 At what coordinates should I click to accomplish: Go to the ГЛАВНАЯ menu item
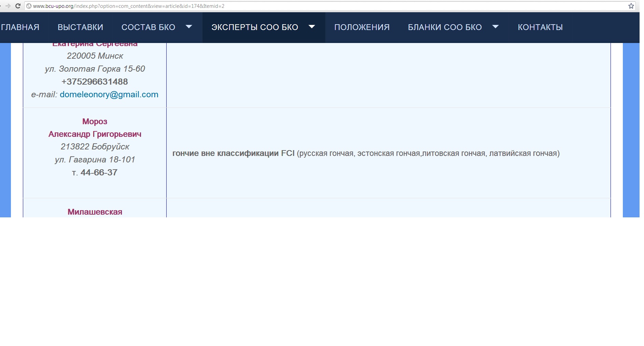pos(20,27)
